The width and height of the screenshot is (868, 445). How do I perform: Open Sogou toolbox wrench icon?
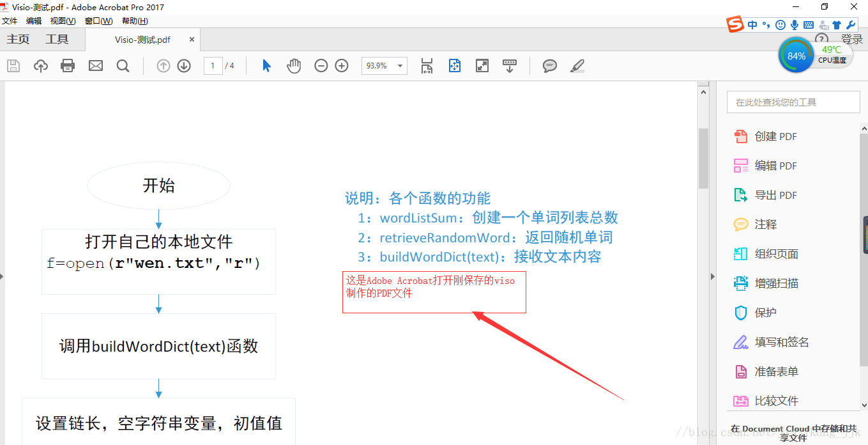(x=851, y=25)
